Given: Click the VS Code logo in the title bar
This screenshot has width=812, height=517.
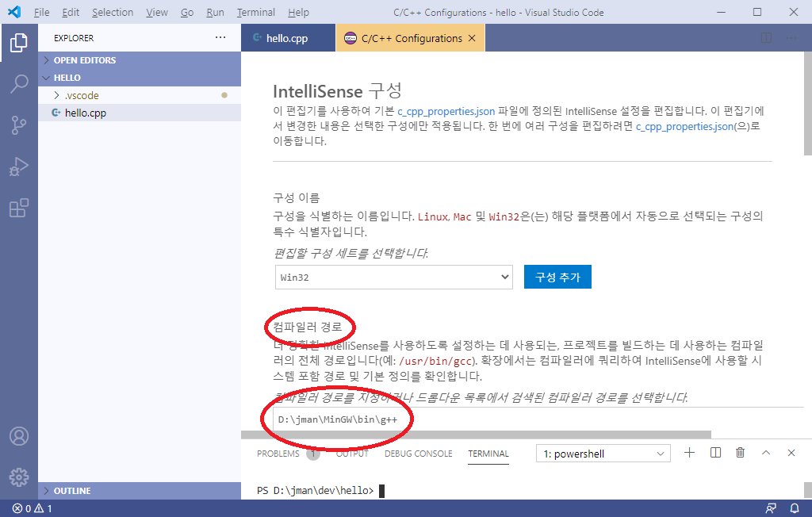Looking at the screenshot, I should (14, 12).
